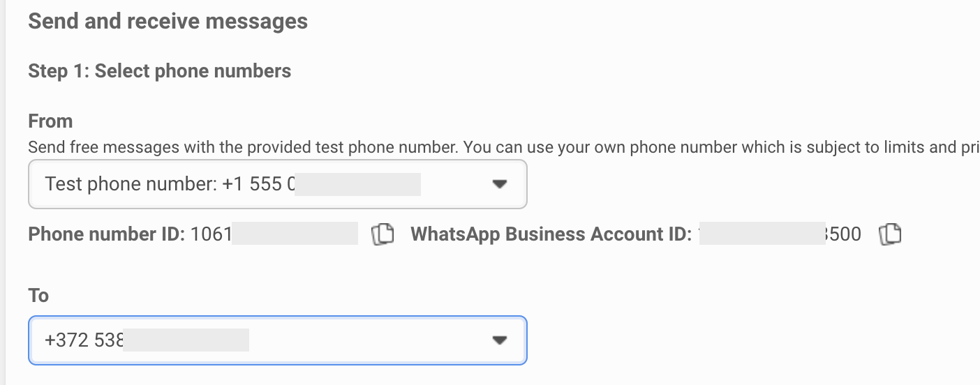The width and height of the screenshot is (980, 385).
Task: Select the 'Step 1: Select phone numbers' heading
Action: [x=159, y=71]
